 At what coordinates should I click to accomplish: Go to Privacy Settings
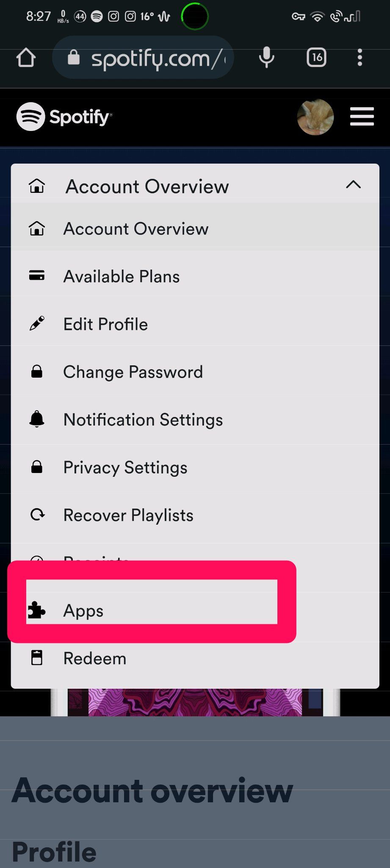[x=195, y=467]
